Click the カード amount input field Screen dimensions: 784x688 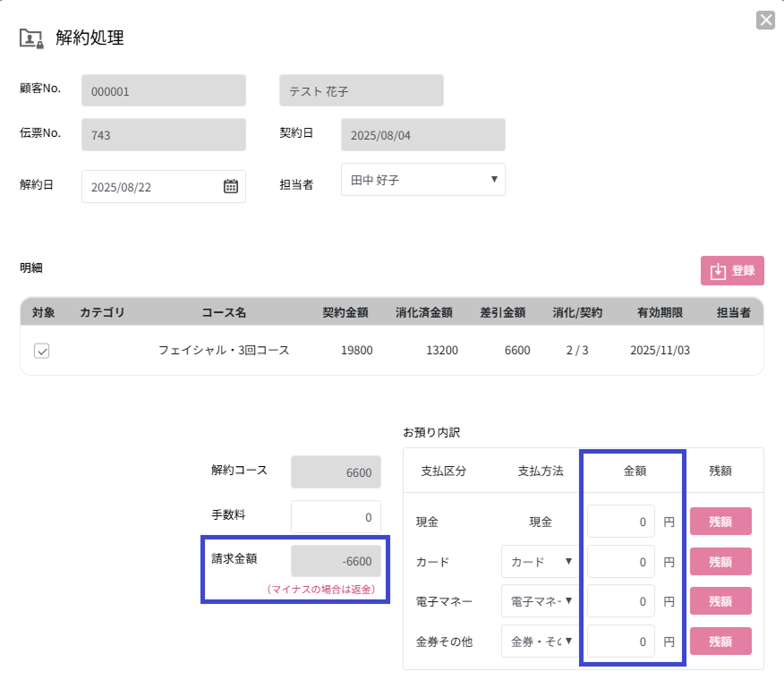click(621, 562)
